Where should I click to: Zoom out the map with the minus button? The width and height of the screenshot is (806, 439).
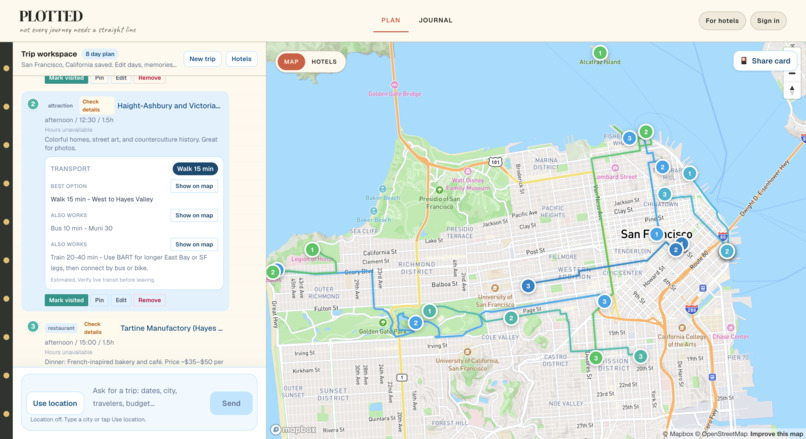click(792, 74)
